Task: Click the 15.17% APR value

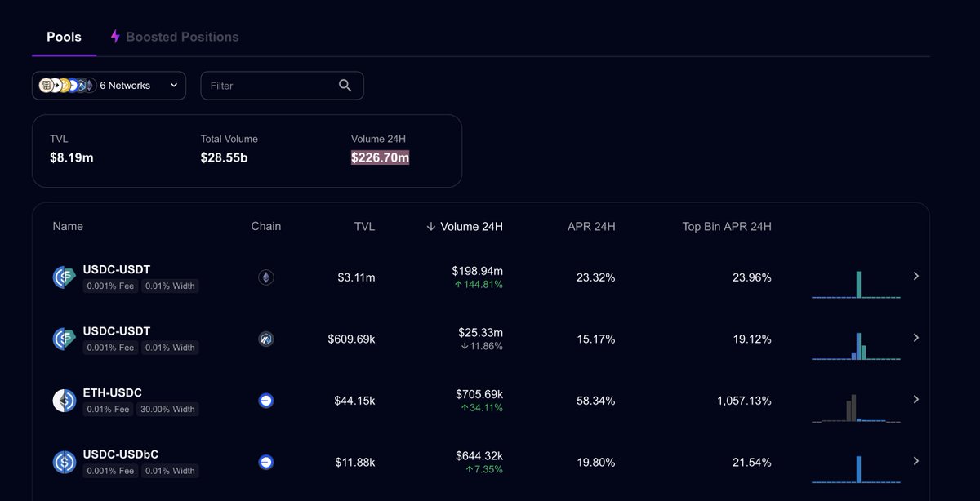Action: (595, 339)
